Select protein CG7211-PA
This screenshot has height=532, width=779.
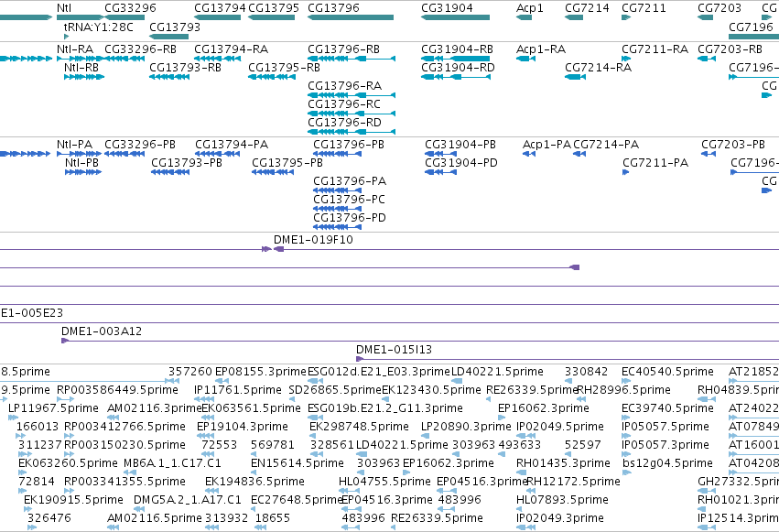625,172
